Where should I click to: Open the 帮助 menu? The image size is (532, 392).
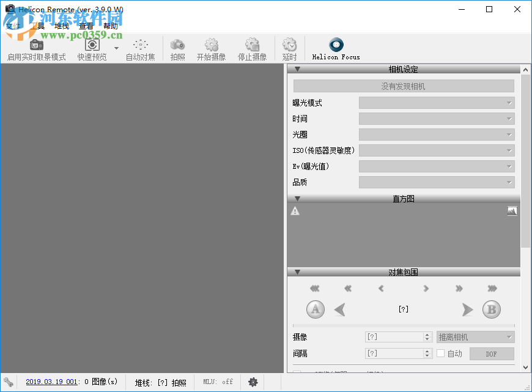point(111,26)
